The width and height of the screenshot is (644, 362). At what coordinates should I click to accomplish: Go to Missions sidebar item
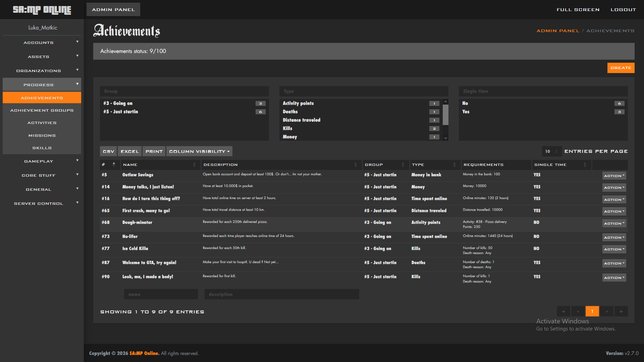42,135
